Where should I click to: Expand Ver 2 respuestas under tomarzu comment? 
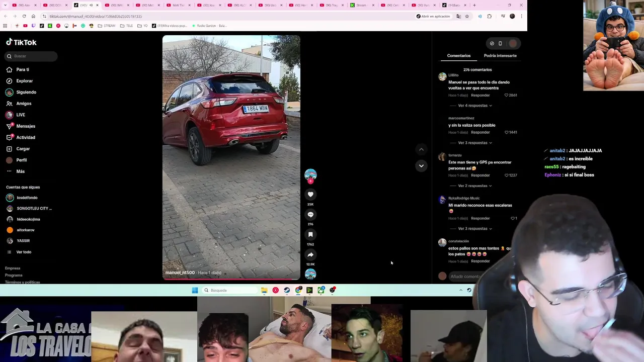tap(475, 186)
